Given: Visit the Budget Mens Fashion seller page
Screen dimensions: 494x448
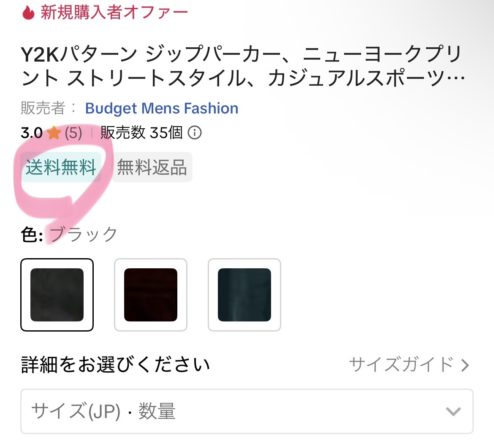Looking at the screenshot, I should pyautogui.click(x=162, y=108).
